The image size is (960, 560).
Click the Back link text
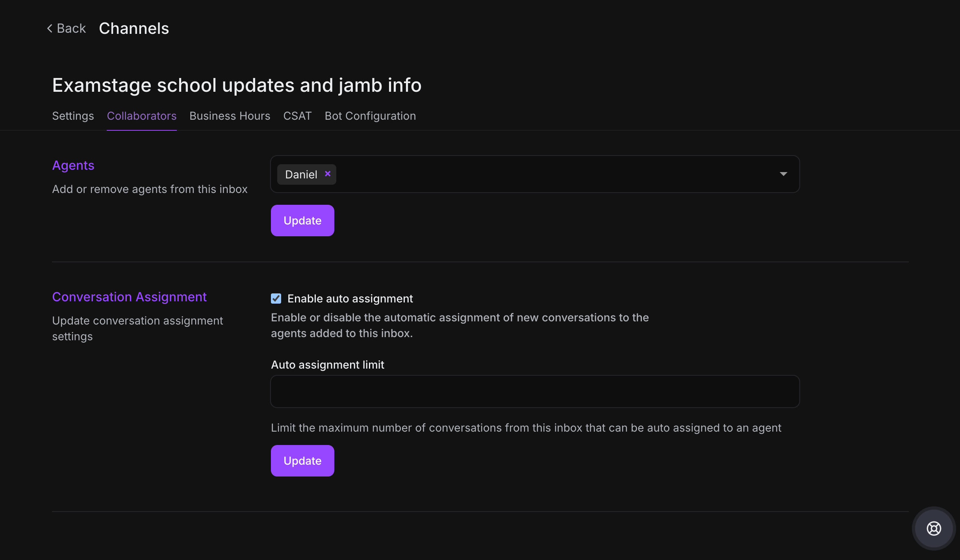pos(71,28)
